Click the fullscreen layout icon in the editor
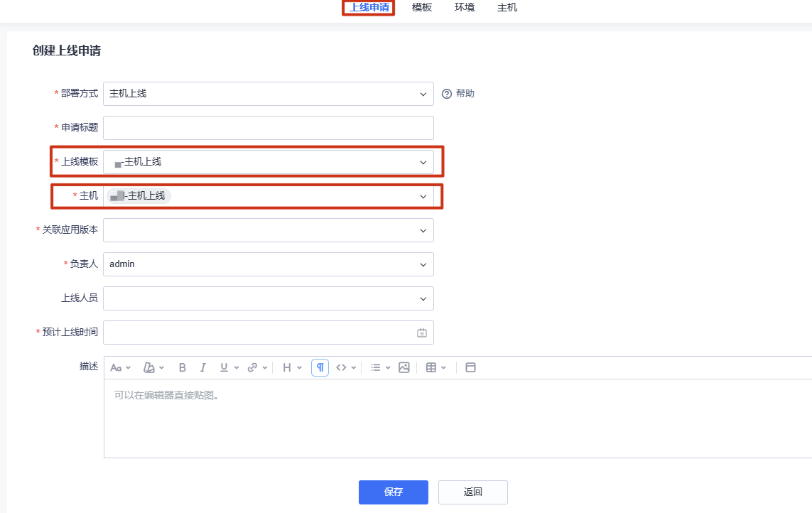The image size is (812, 513). point(470,367)
